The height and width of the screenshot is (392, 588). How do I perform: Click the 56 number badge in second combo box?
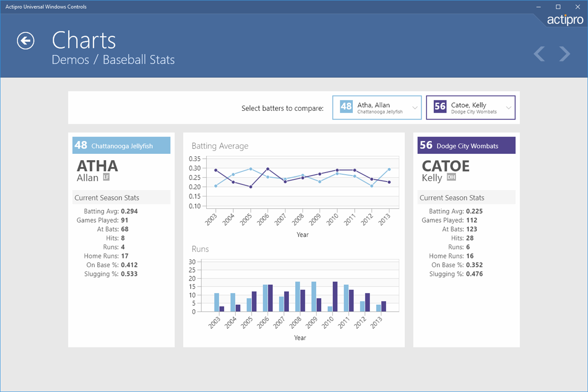pos(440,106)
